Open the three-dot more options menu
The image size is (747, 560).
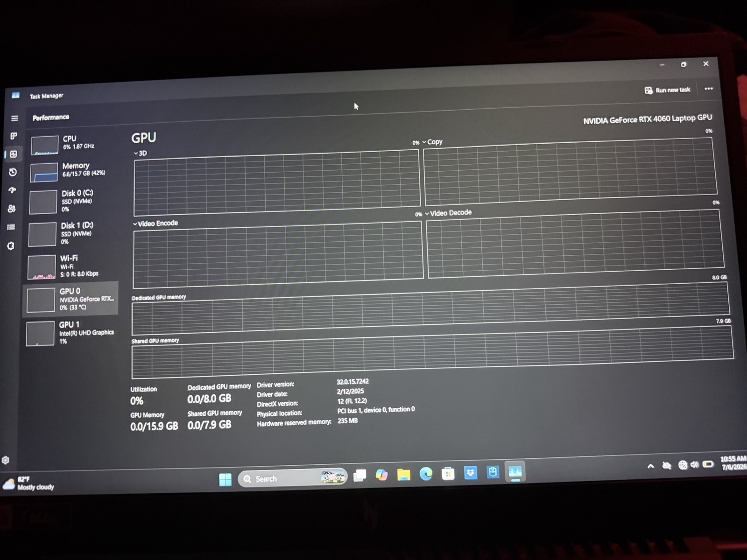[709, 89]
